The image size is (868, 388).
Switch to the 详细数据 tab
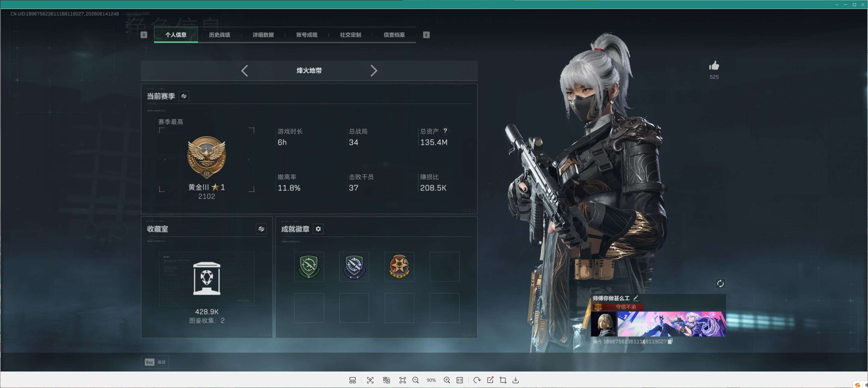click(x=263, y=35)
